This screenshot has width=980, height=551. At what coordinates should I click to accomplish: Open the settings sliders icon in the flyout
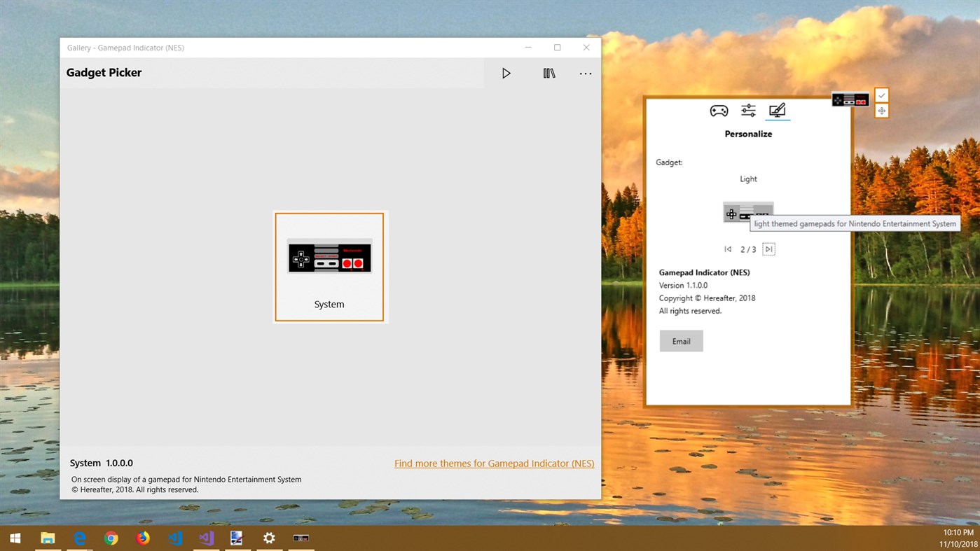(748, 110)
